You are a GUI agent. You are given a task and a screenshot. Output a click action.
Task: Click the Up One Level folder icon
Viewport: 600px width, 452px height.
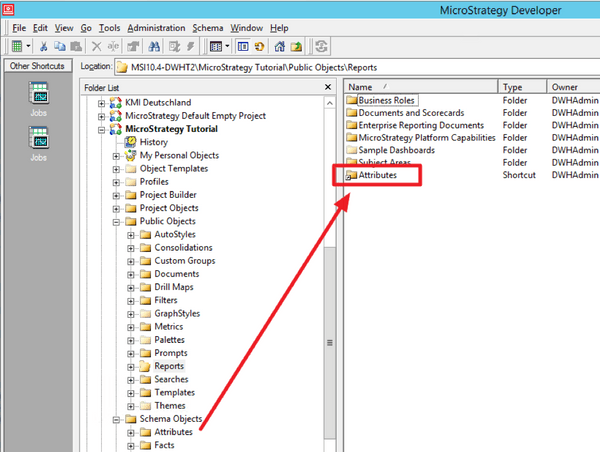(x=296, y=46)
